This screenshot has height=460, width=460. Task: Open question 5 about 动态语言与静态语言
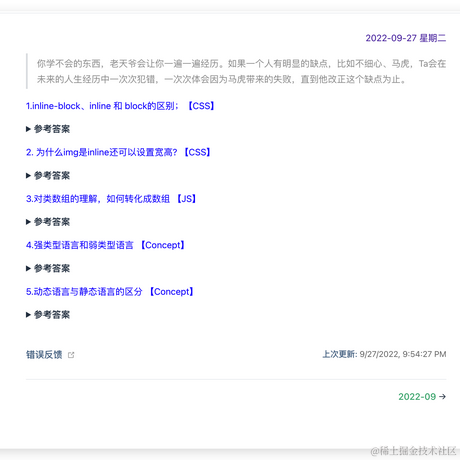tap(110, 292)
